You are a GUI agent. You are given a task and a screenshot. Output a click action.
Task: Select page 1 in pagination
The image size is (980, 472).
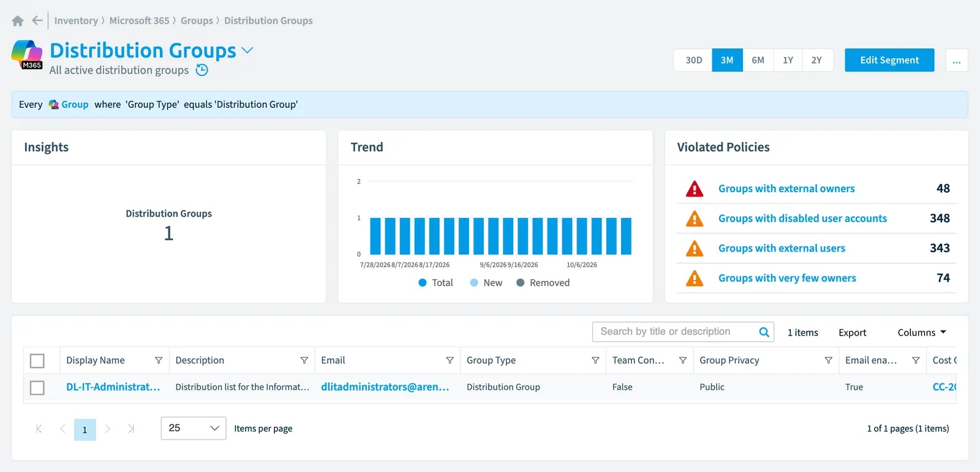pos(85,429)
